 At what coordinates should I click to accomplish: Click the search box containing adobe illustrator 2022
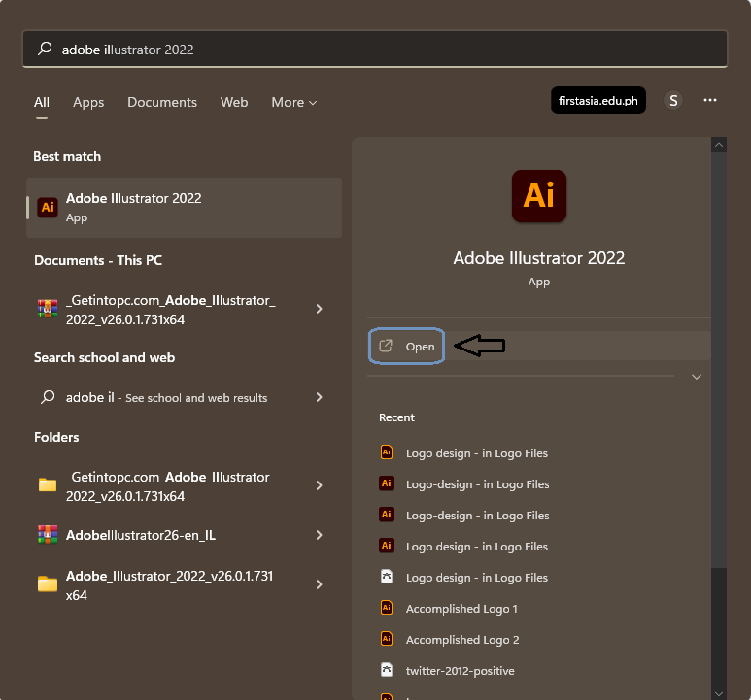coord(375,49)
